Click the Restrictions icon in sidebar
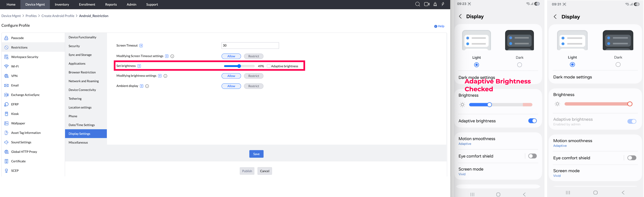Viewport: 644px width, 197px height. coord(6,47)
